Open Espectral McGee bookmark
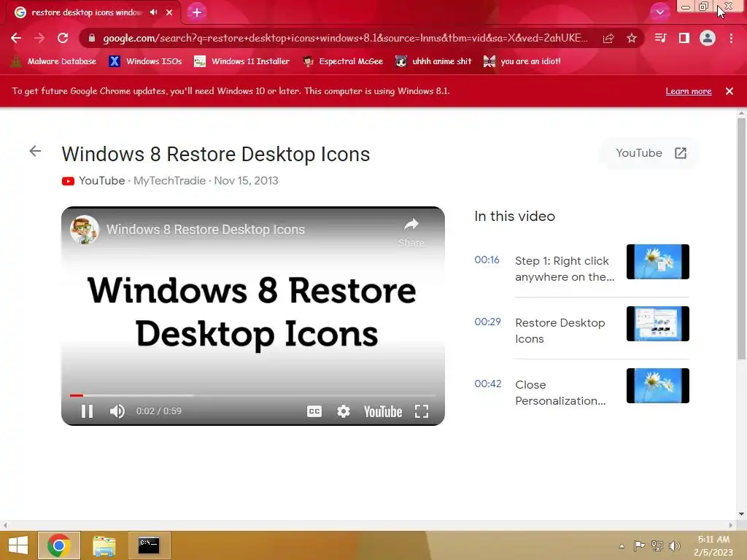Viewport: 747px width, 560px height. [343, 61]
